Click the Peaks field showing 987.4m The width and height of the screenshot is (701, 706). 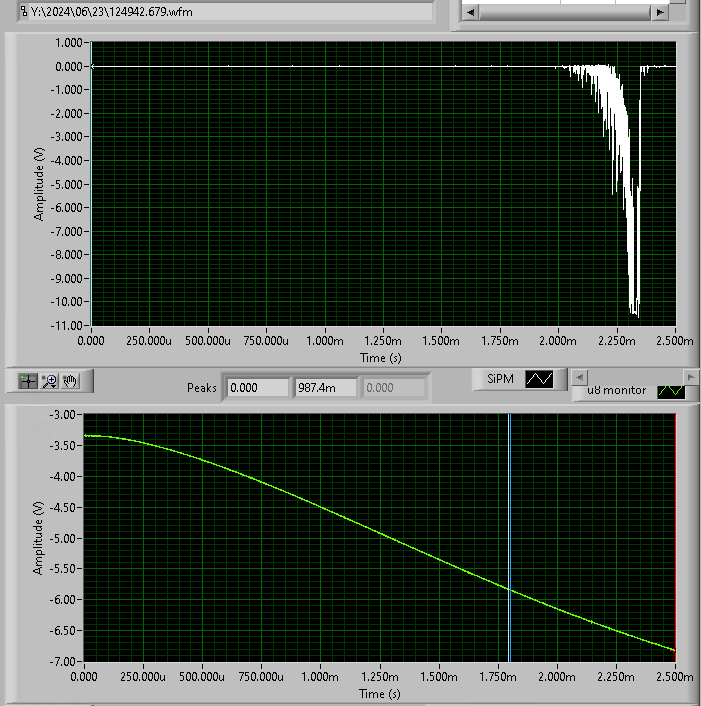point(326,388)
